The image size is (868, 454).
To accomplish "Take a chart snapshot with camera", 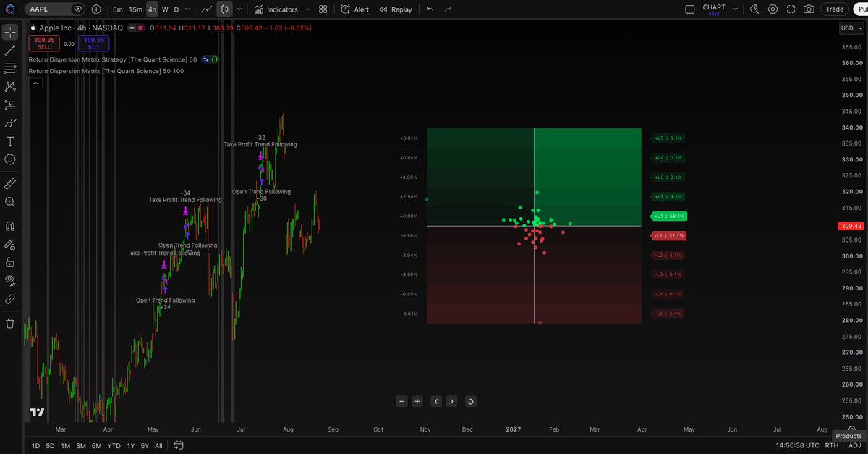I will 809,9.
